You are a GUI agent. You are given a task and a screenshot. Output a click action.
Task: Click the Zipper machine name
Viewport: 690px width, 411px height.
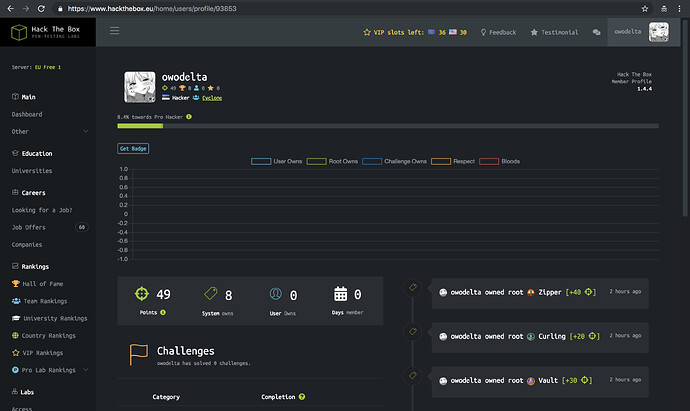550,292
